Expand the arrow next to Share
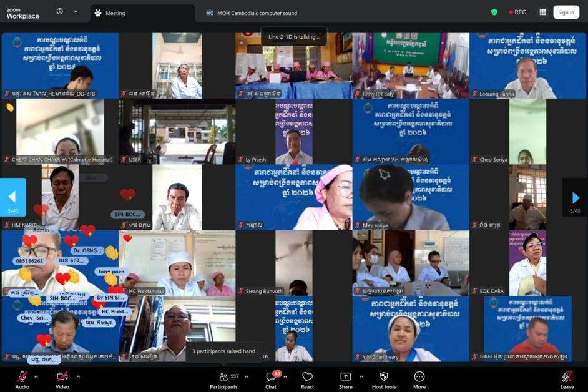This screenshot has width=588, height=392. tap(361, 376)
